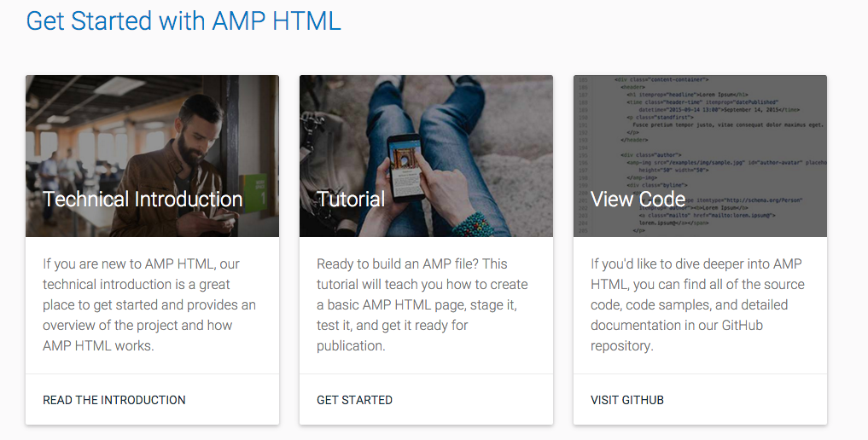Select the "Tutorial" card title

351,200
